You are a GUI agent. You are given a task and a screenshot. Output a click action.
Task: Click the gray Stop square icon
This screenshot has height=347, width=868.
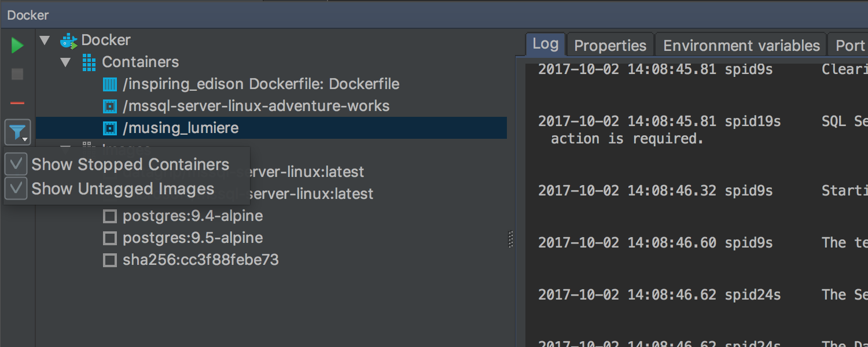point(17,74)
